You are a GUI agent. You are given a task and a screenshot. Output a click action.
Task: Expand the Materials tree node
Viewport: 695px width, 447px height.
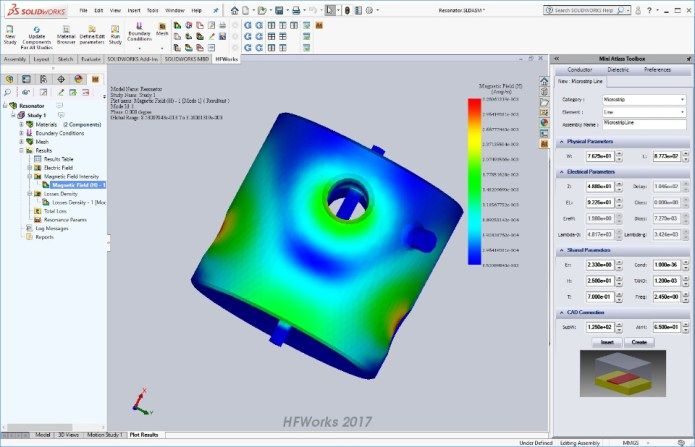21,125
